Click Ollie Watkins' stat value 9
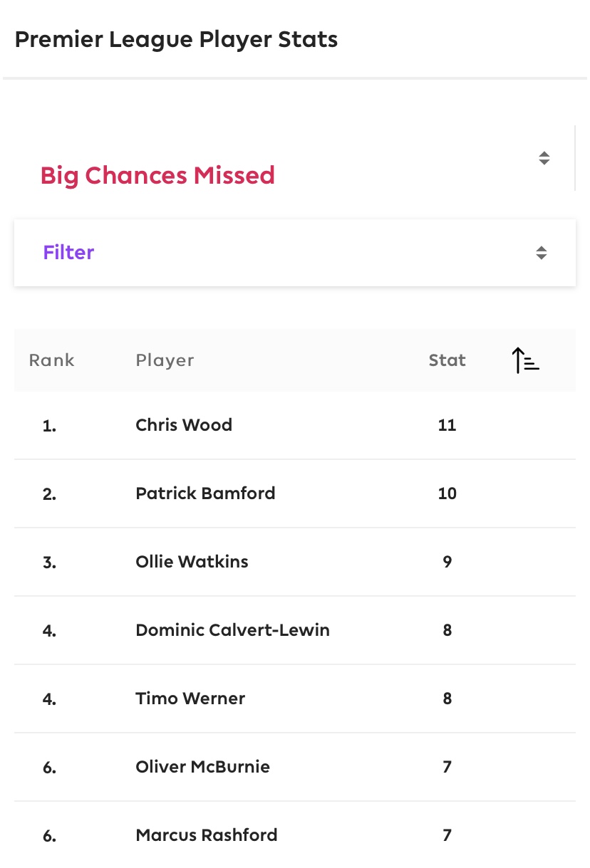 pos(447,562)
